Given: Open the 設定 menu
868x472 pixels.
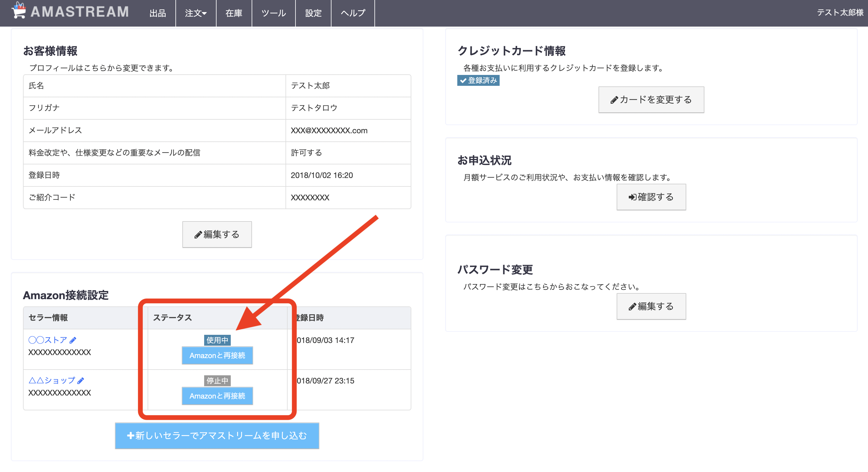Looking at the screenshot, I should tap(313, 13).
